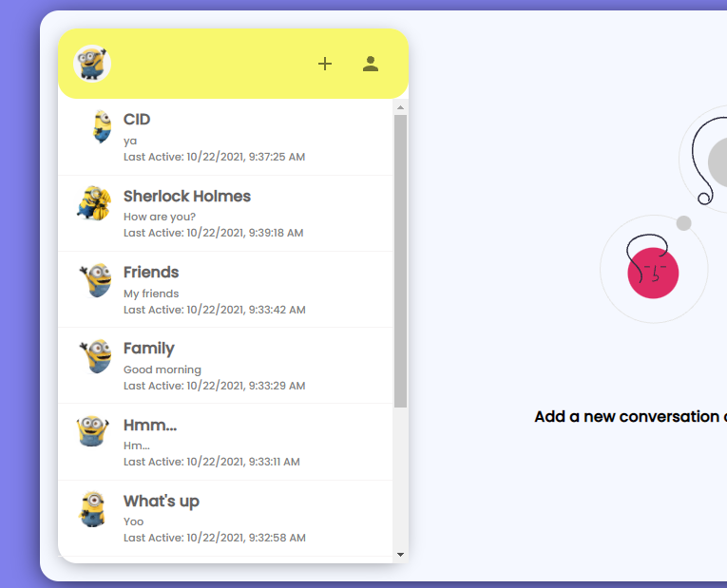Click the plus icon to add conversation

point(325,64)
